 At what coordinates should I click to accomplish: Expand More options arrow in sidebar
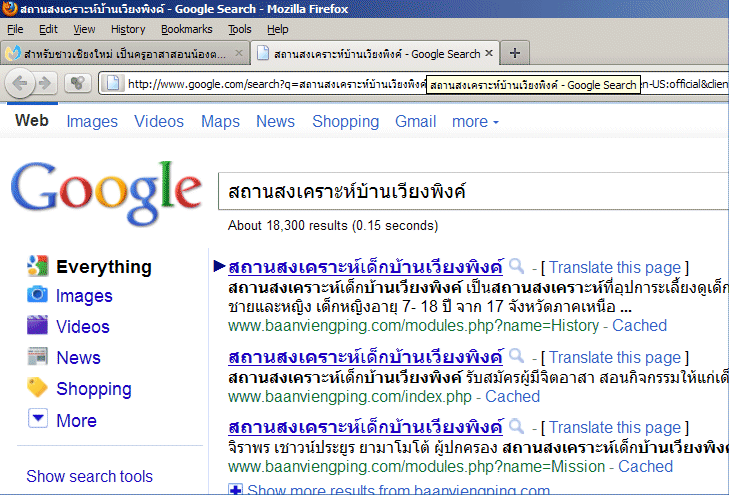(x=38, y=418)
